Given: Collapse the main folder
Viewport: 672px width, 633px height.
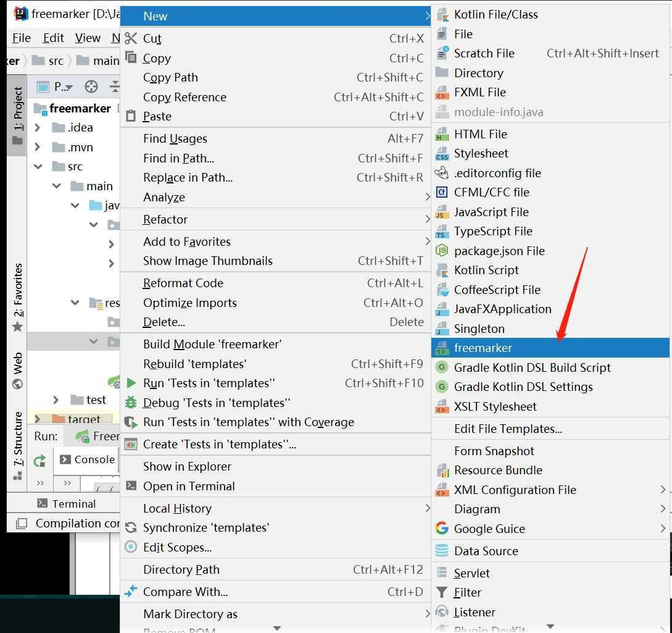Looking at the screenshot, I should pos(57,186).
